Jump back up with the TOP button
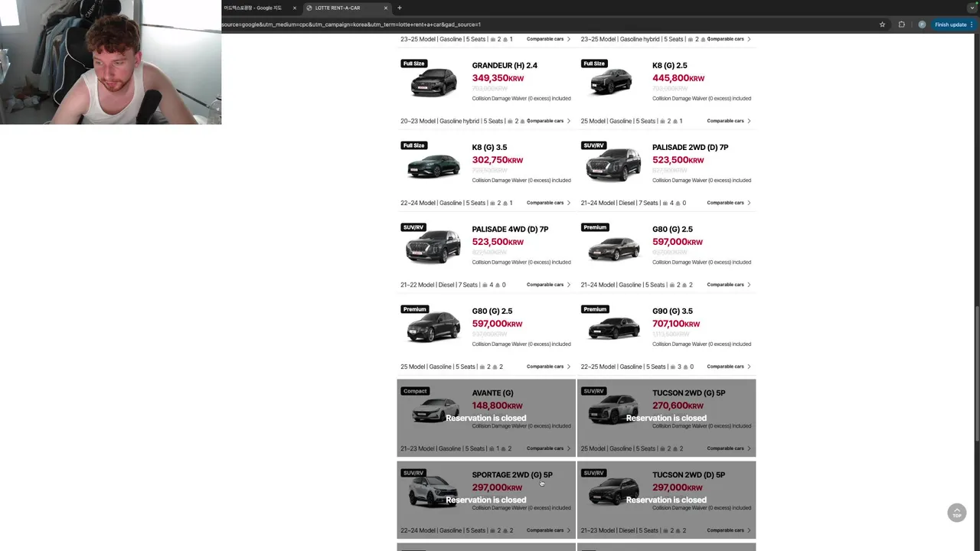 pos(956,513)
